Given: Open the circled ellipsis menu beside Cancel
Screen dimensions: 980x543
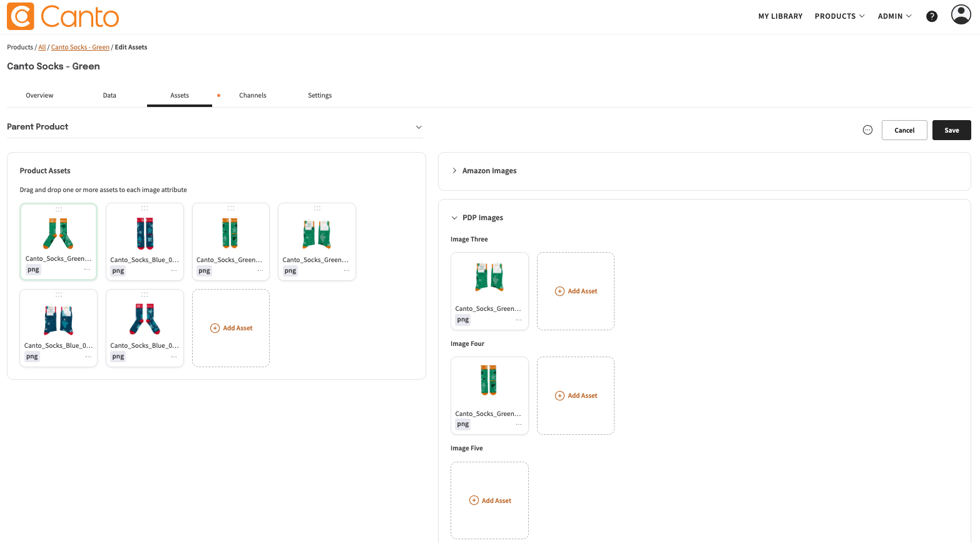Looking at the screenshot, I should pos(867,130).
